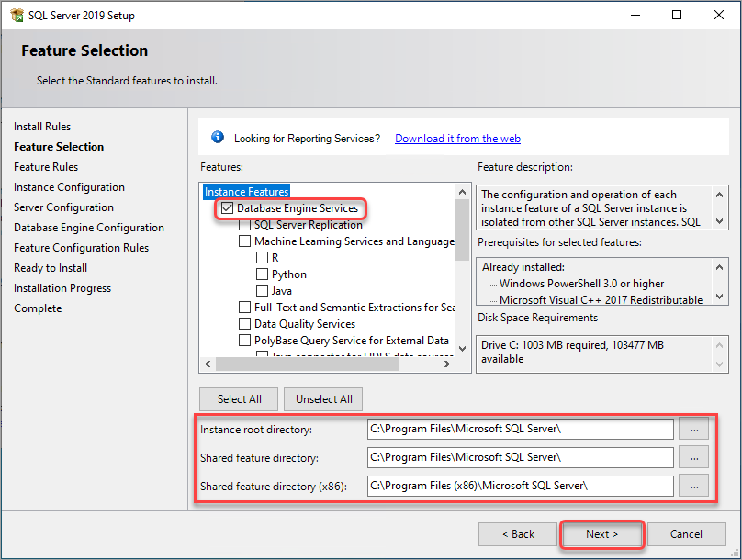Viewport: 742px width, 560px height.
Task: Browse for the Shared feature directory (x86)
Action: pos(693,486)
